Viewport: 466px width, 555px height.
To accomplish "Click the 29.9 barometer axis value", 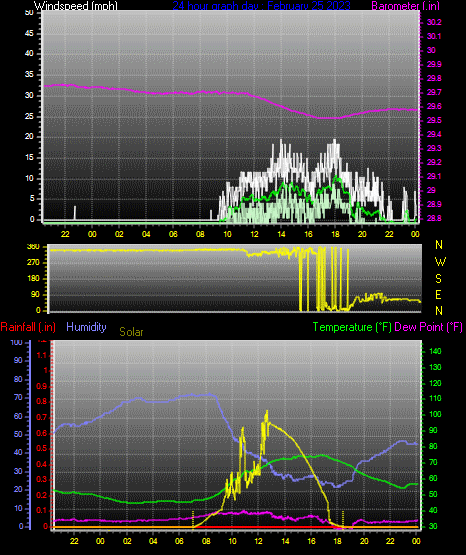I will (434, 64).
